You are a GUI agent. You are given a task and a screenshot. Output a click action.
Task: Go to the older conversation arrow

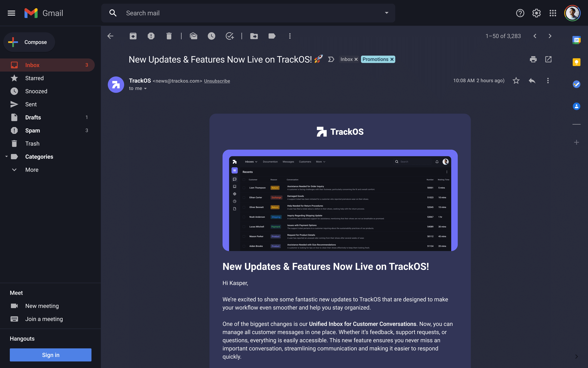[x=550, y=36]
